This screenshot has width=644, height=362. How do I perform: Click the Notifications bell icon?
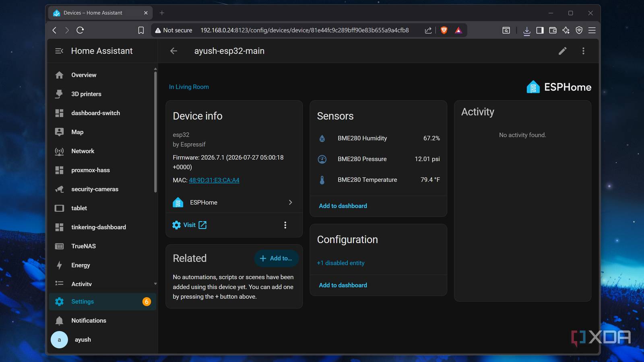click(60, 321)
